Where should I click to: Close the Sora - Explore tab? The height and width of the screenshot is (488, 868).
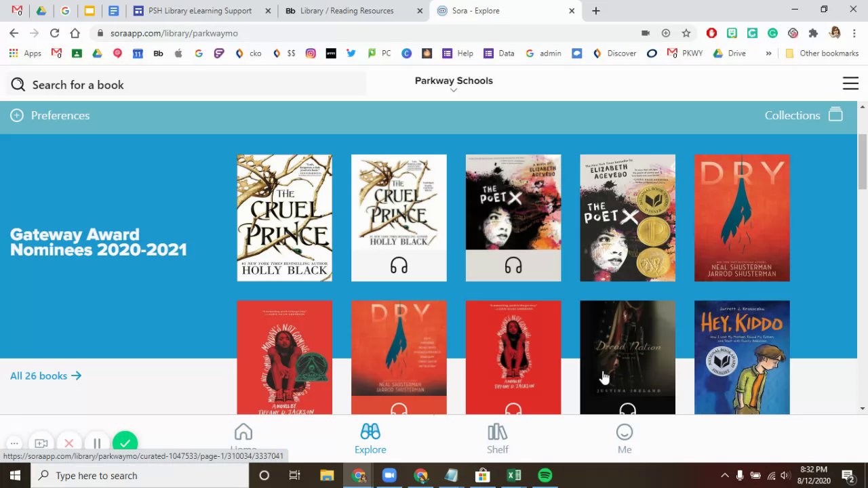572,11
